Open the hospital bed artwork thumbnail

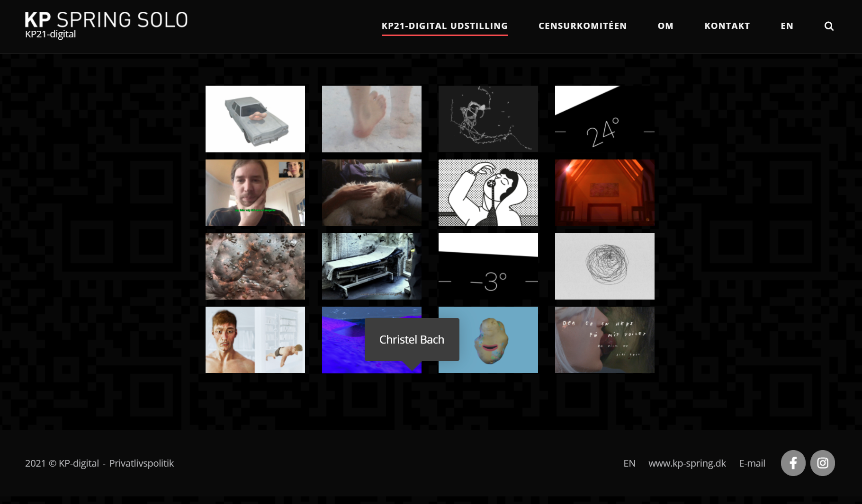point(372,266)
